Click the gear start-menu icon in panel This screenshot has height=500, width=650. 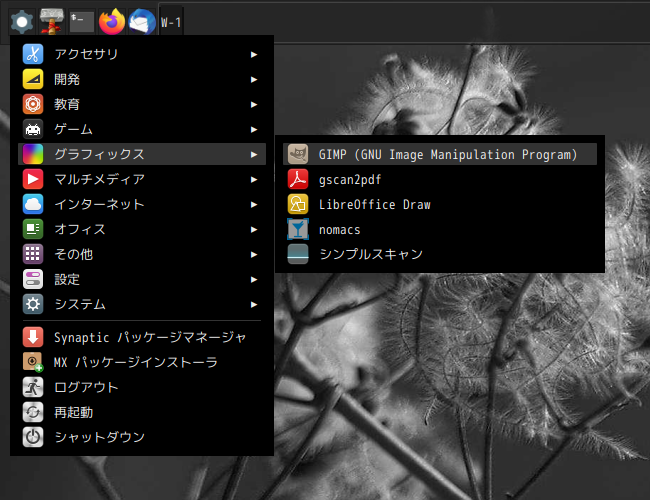pyautogui.click(x=22, y=22)
